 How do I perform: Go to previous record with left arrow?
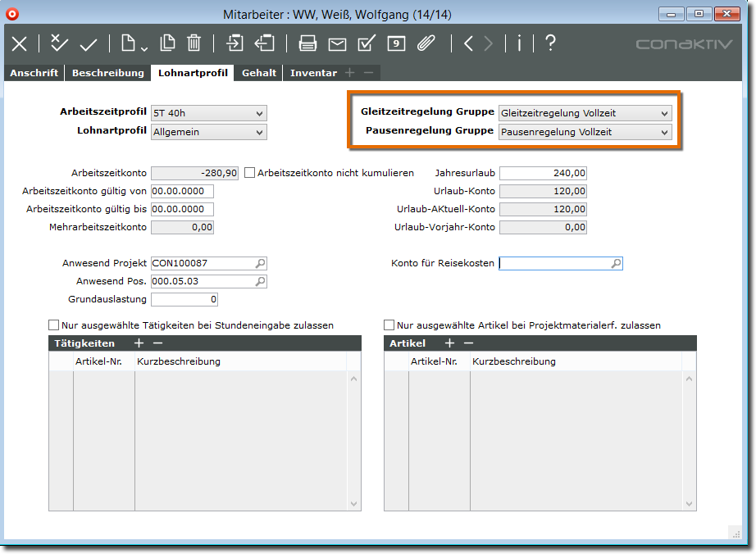(468, 43)
